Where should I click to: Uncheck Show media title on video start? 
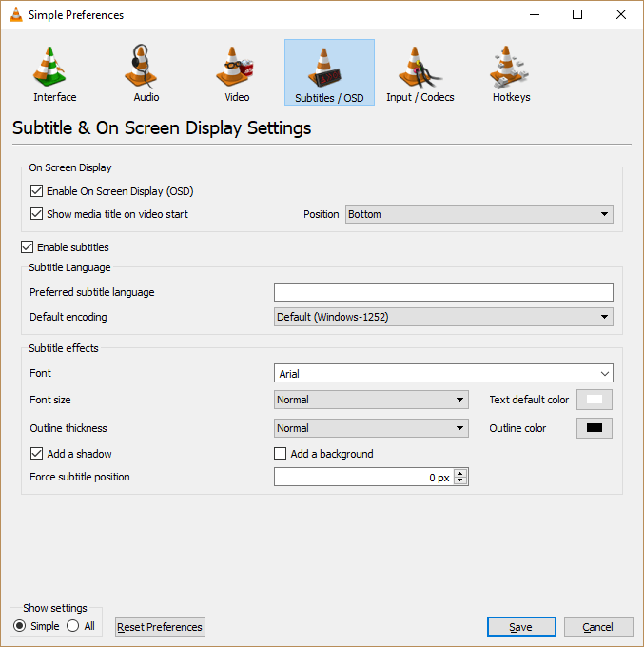coord(37,214)
